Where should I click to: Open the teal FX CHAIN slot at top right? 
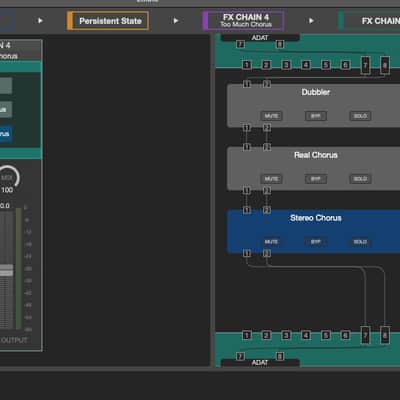coord(369,21)
